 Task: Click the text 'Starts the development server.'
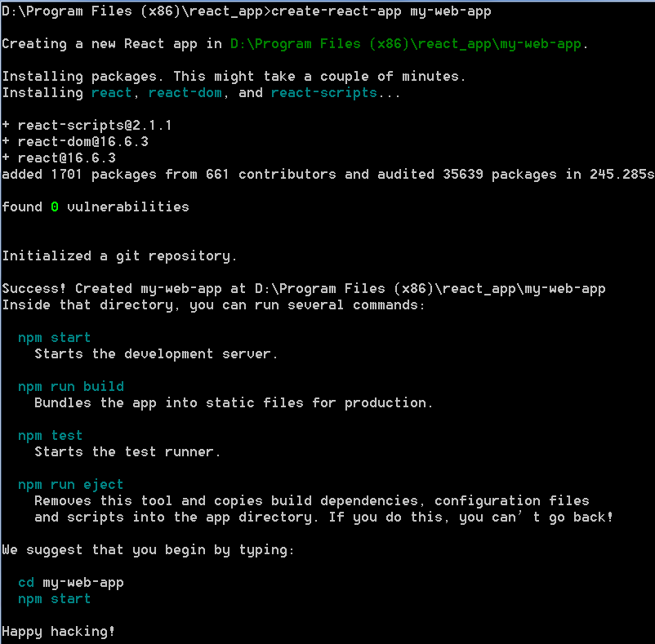pyautogui.click(x=156, y=354)
